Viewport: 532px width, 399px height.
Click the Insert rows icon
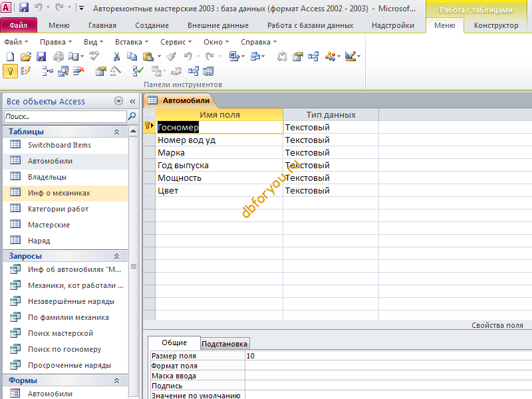coord(47,71)
